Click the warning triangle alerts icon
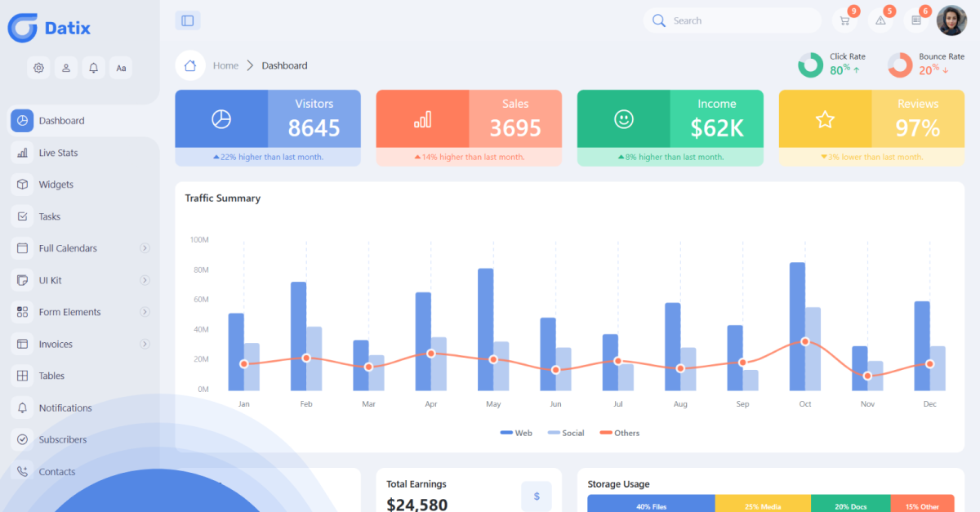This screenshot has width=980, height=512. click(x=880, y=21)
